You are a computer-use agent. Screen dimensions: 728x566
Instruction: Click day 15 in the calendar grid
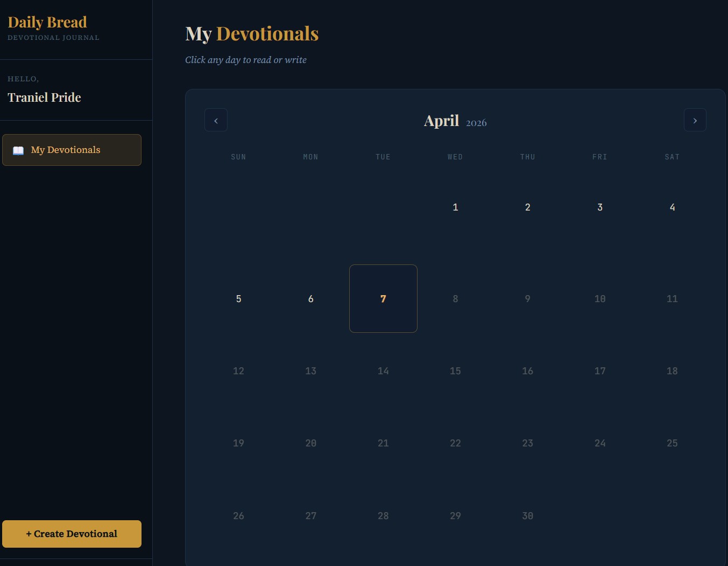(x=455, y=371)
